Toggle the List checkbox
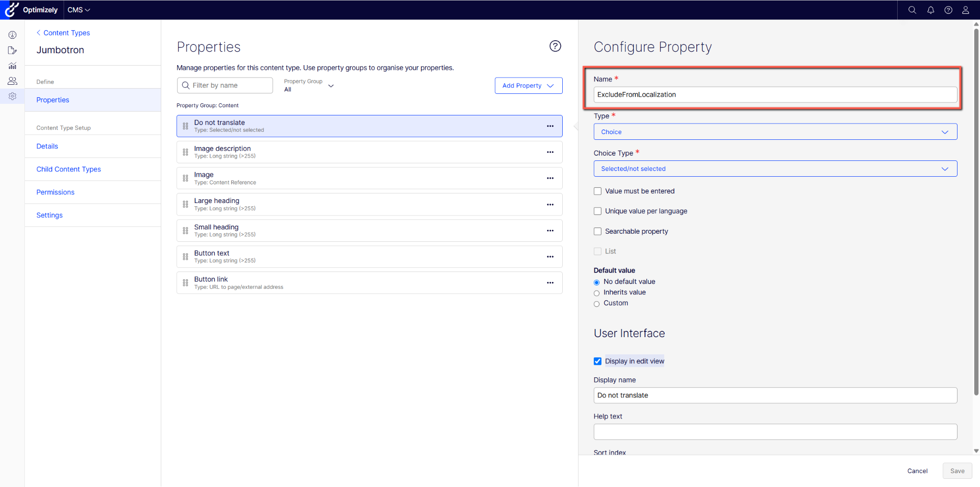Screen dimensions: 980x487 click(x=598, y=251)
